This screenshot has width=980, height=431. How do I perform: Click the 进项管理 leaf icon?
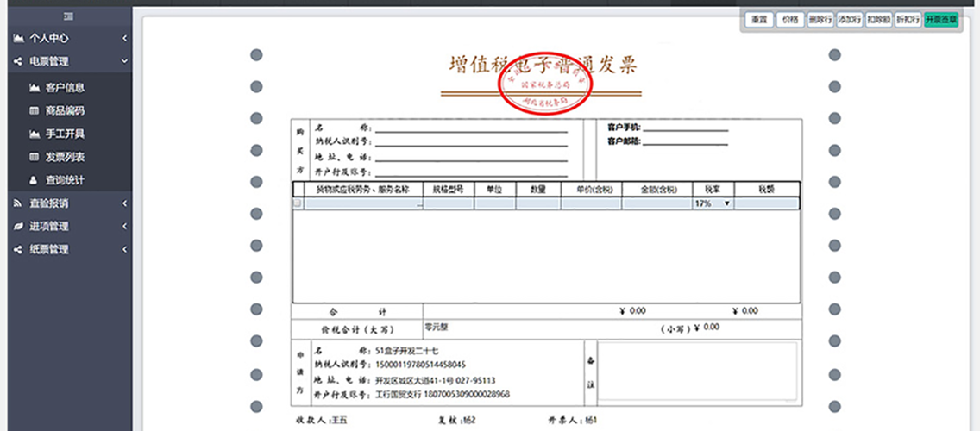(18, 226)
